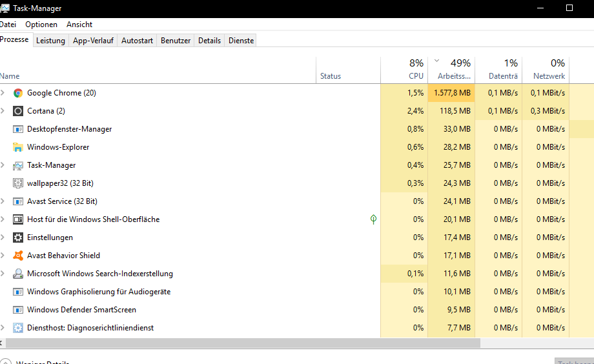Click the 0,3 MBit/s network value
This screenshot has height=364, width=594.
[x=548, y=111]
